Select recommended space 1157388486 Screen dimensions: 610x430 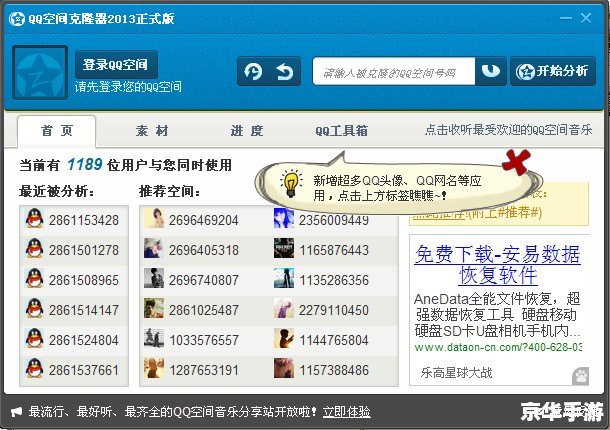pyautogui.click(x=334, y=370)
